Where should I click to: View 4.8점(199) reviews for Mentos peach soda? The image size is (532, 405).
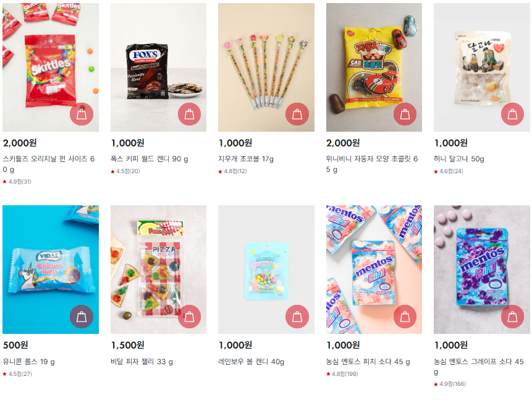click(342, 373)
